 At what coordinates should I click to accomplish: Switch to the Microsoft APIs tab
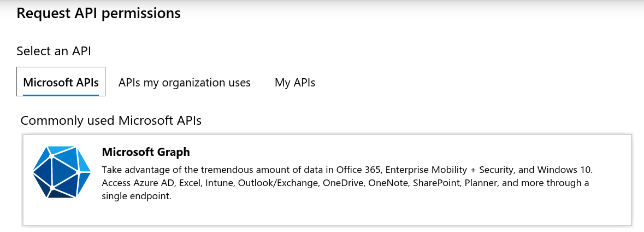click(x=61, y=83)
